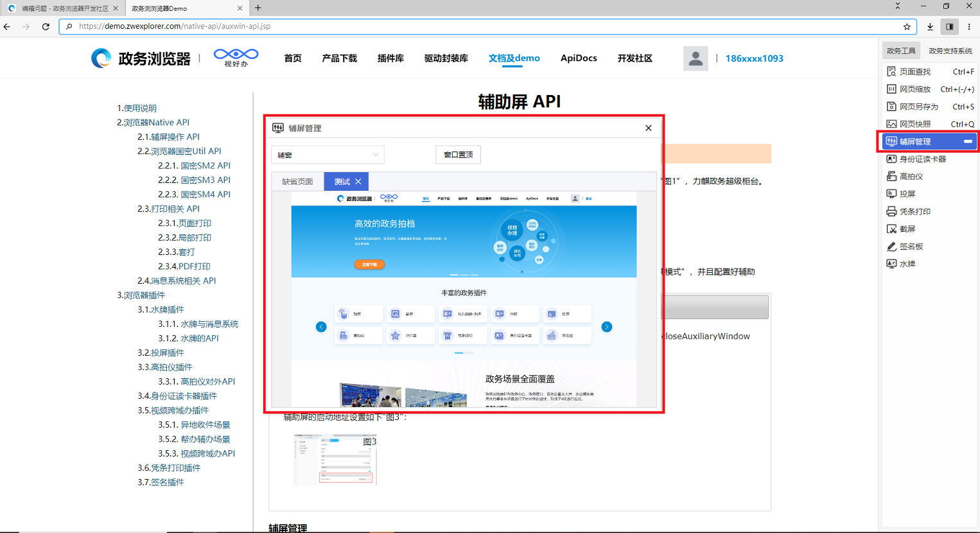
Task: Open 2.2.1. 国密SM2 API link
Action: click(194, 166)
